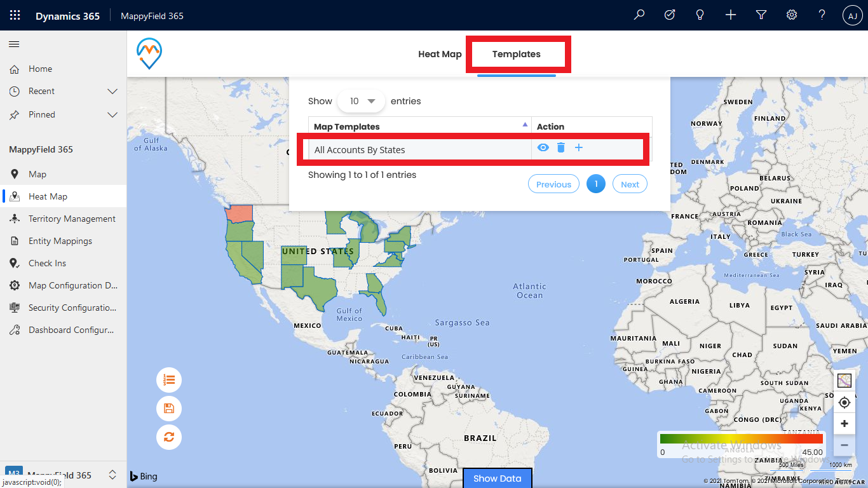The width and height of the screenshot is (868, 488).
Task: Open the legend list icon on the map
Action: pos(169,380)
